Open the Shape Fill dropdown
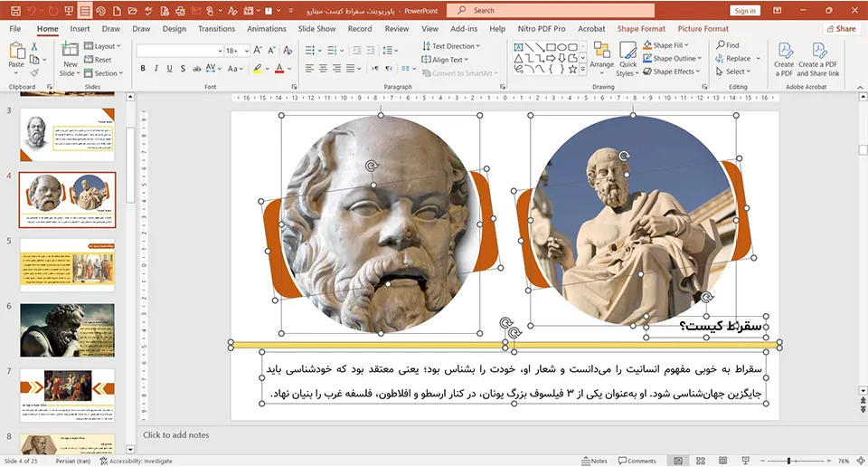The image size is (868, 467). point(666,45)
